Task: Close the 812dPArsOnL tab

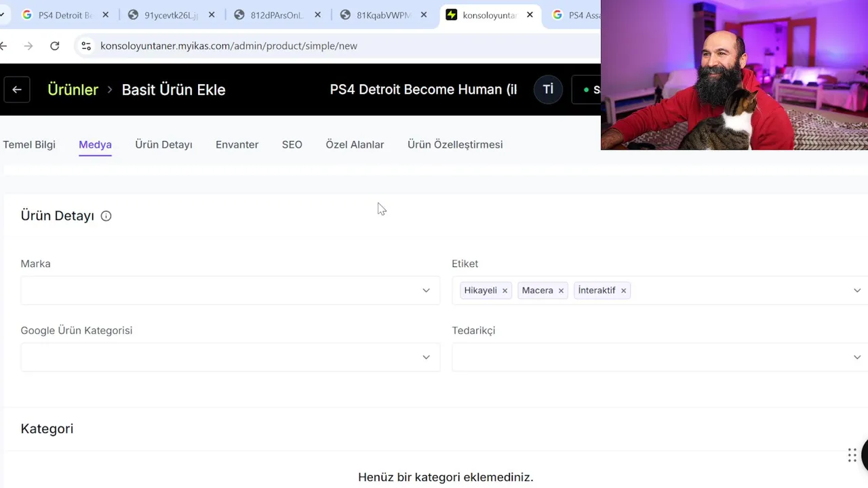Action: pyautogui.click(x=317, y=15)
